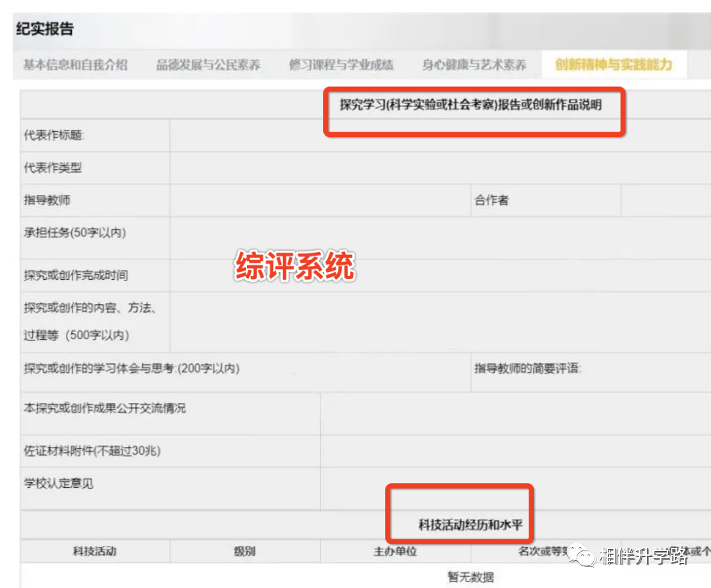Click the 纪实报告 page title
Image resolution: width=711 pixels, height=588 pixels.
(43, 29)
